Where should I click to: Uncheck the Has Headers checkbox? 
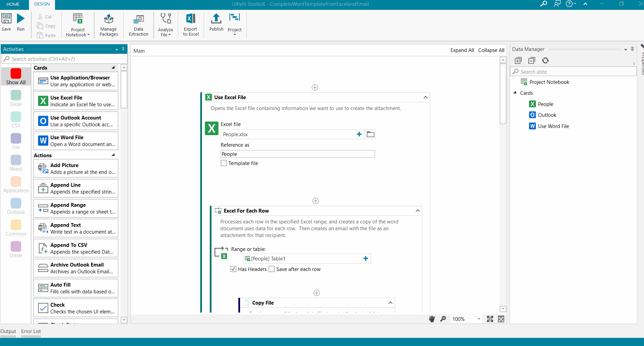233,269
